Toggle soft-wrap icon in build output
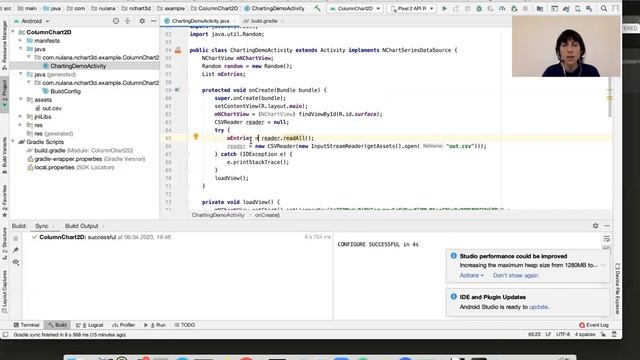The image size is (640, 360). pos(607,239)
